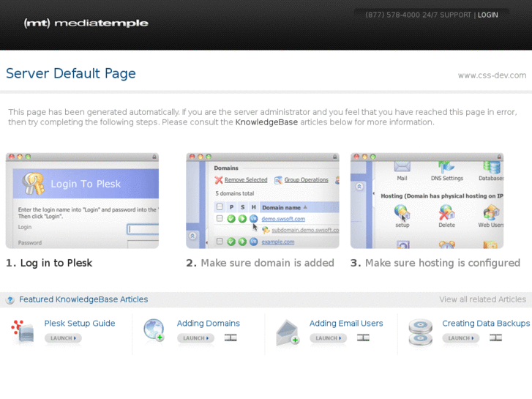532x399 pixels.
Task: Launch the Adding Domains article
Action: pos(196,338)
